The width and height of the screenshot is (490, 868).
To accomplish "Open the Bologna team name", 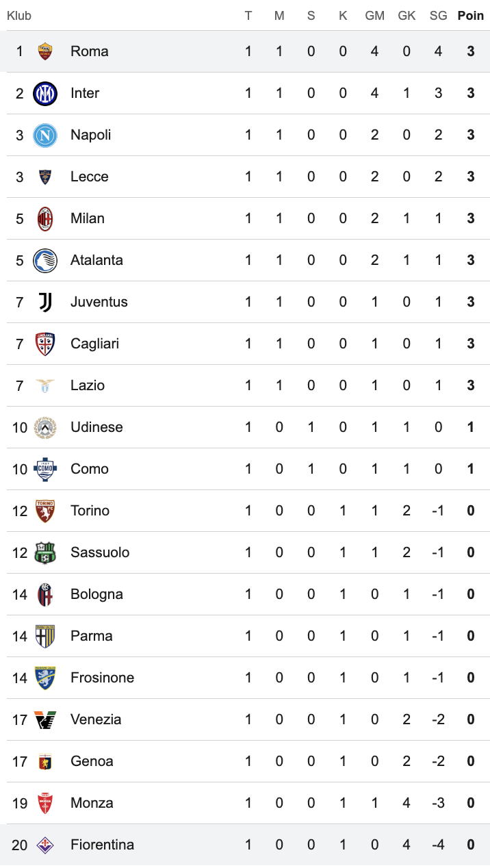I will coord(96,594).
